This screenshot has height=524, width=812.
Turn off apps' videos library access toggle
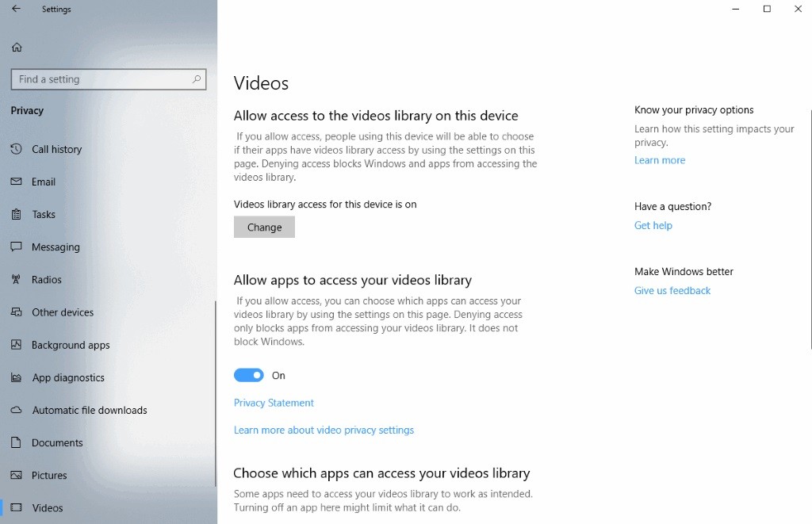(x=248, y=376)
